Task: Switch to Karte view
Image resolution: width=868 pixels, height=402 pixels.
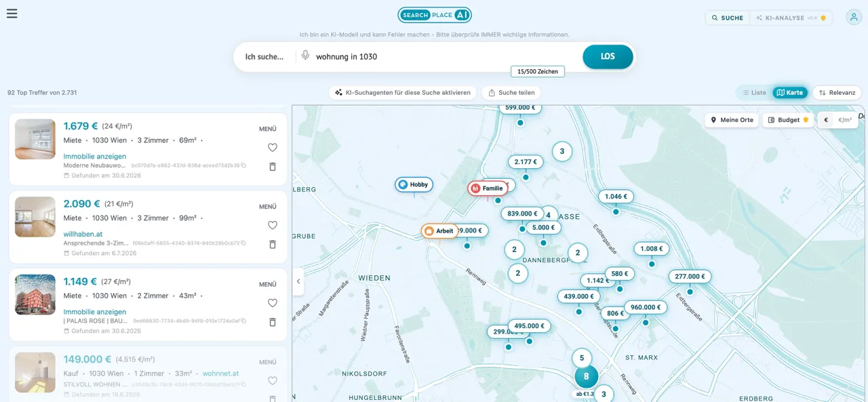Action: pos(790,93)
